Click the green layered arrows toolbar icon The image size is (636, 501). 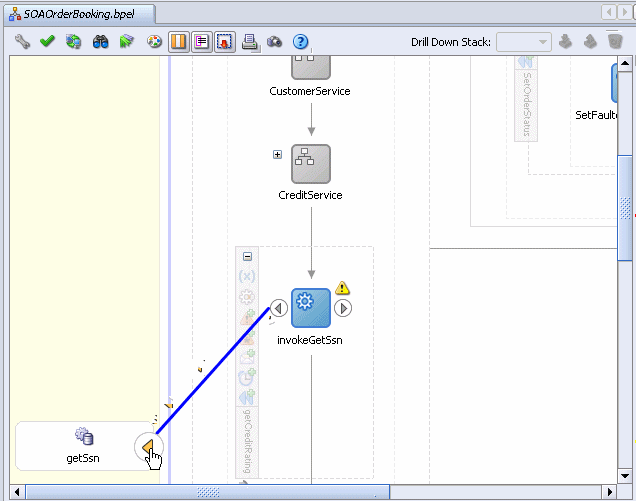(127, 41)
